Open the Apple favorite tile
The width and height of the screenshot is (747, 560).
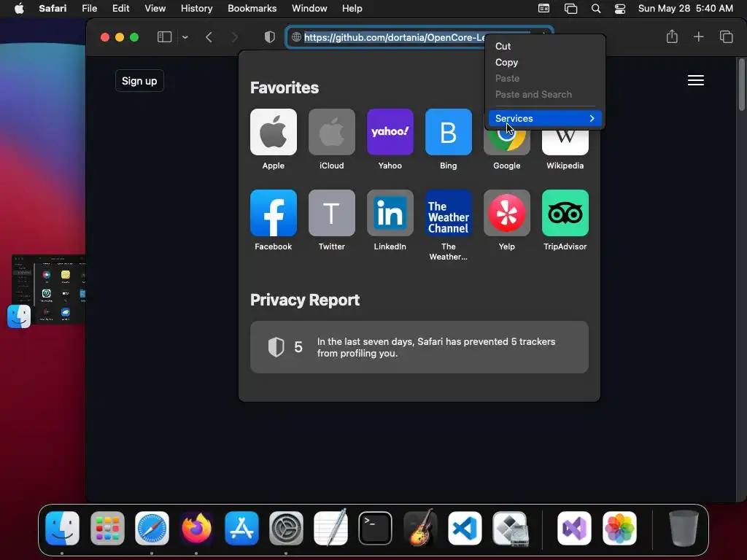[x=273, y=132]
